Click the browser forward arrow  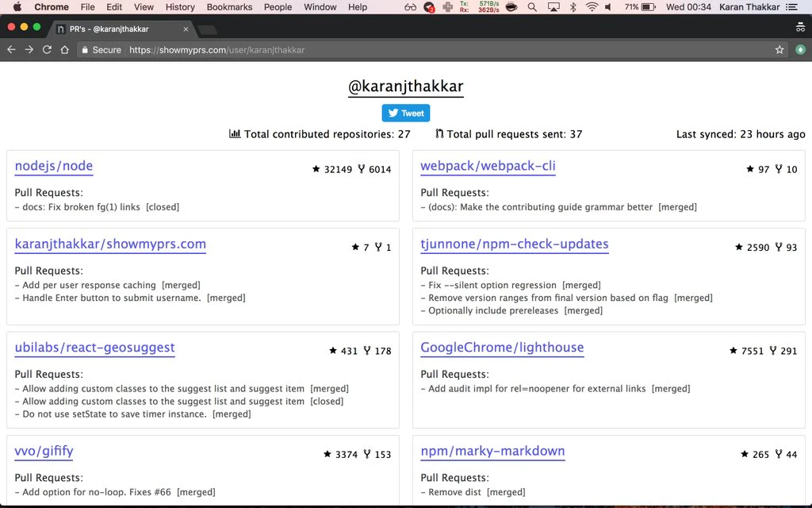point(29,50)
